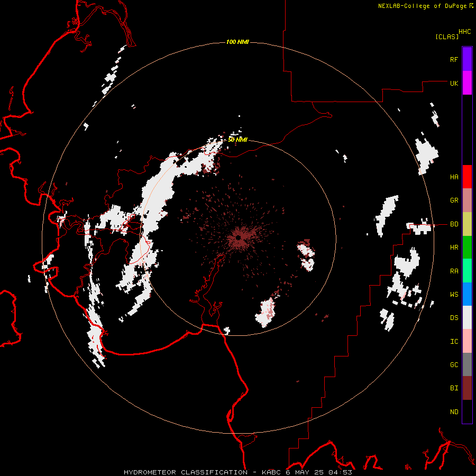Click the GR legend label
The height and width of the screenshot is (476, 476).
[x=454, y=200]
